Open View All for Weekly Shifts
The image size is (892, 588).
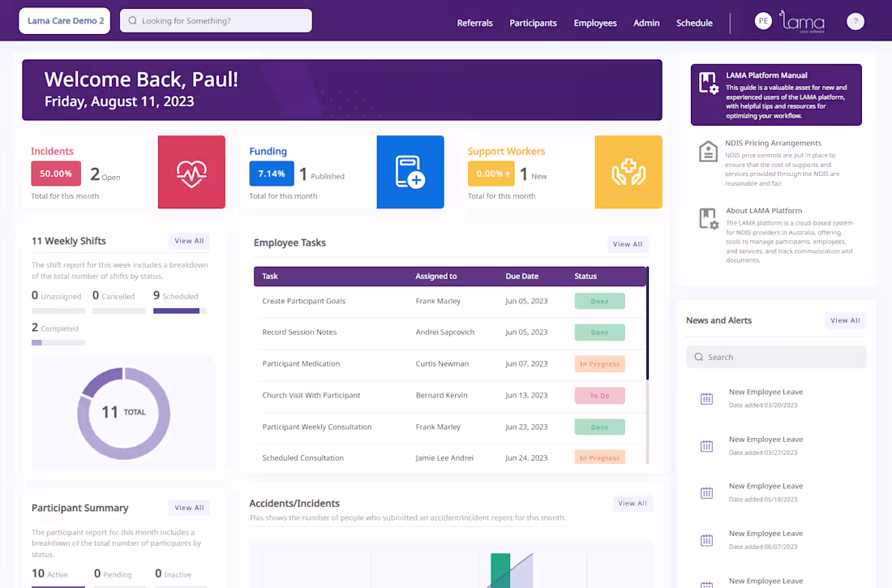click(x=189, y=240)
